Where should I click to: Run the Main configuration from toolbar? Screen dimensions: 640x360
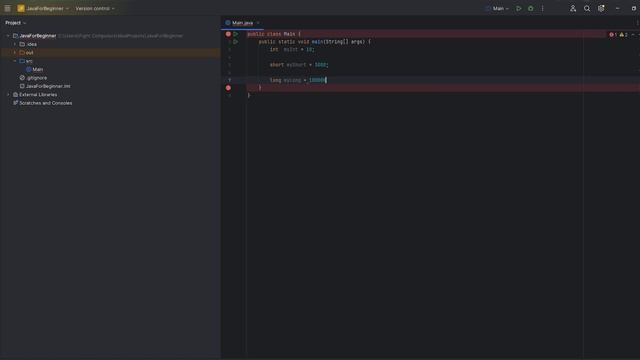[x=518, y=8]
